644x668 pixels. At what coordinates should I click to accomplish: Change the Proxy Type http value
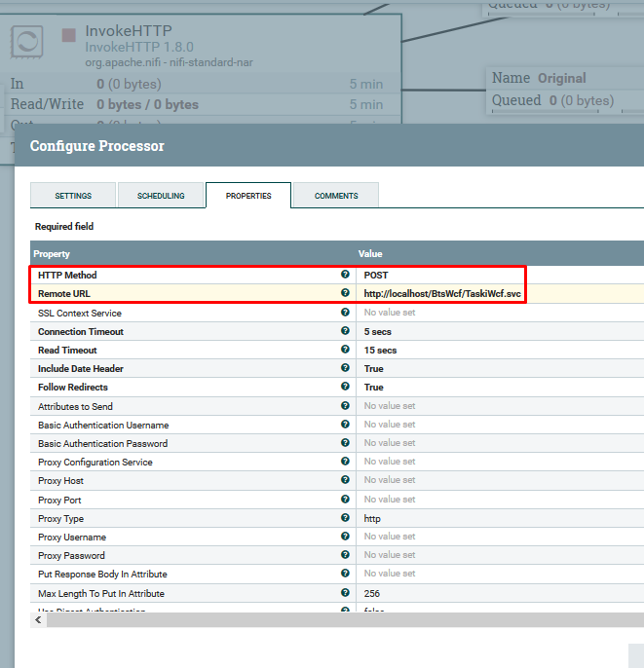tap(372, 519)
